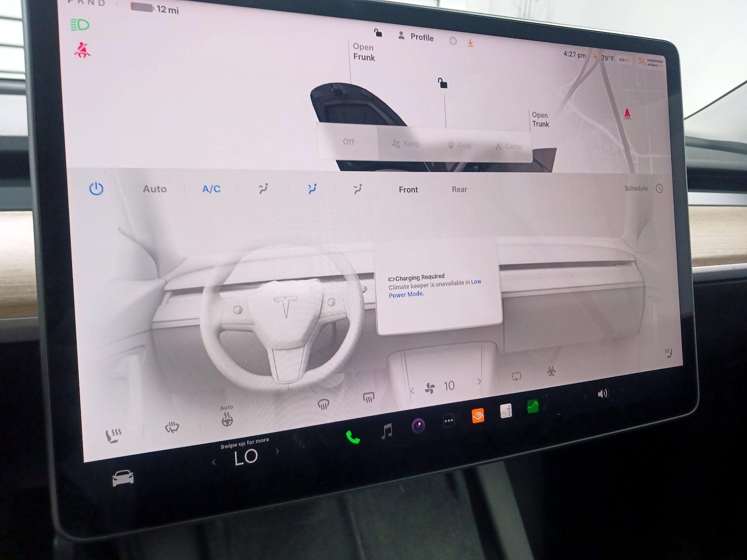
Task: Toggle the climate power button
Action: tap(96, 189)
